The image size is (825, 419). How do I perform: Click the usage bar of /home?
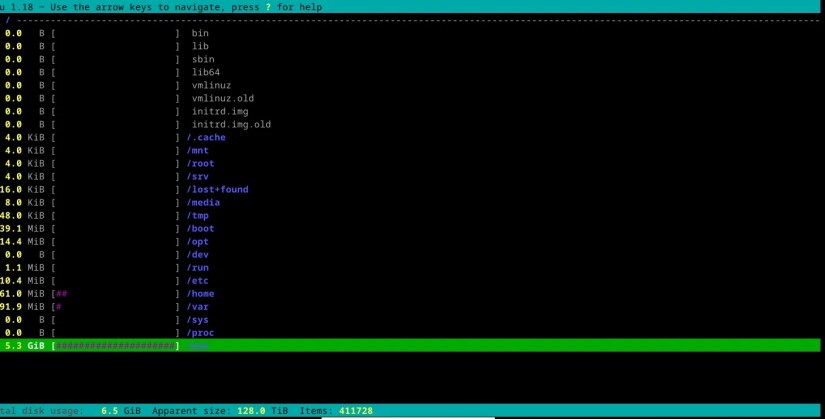(x=116, y=294)
